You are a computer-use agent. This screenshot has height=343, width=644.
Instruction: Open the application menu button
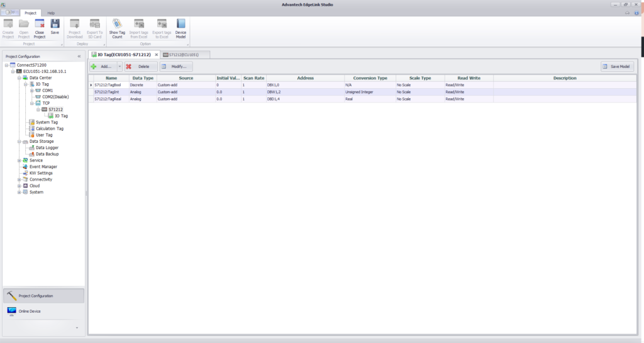10,13
